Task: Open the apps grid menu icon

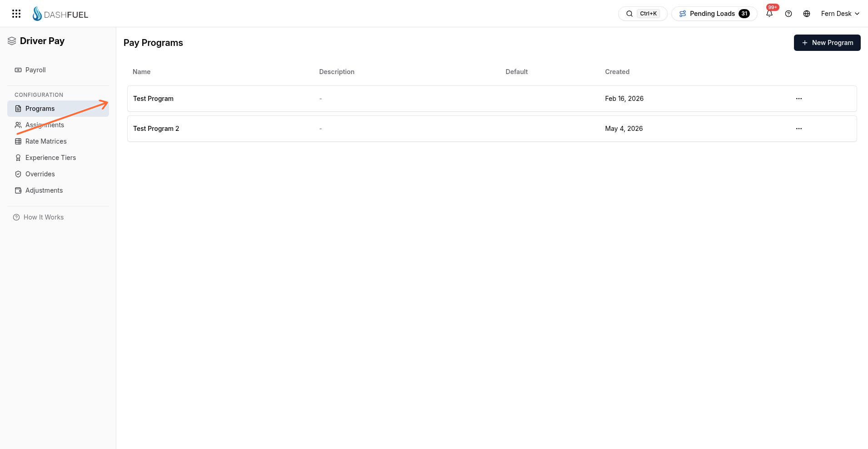Action: pyautogui.click(x=16, y=14)
